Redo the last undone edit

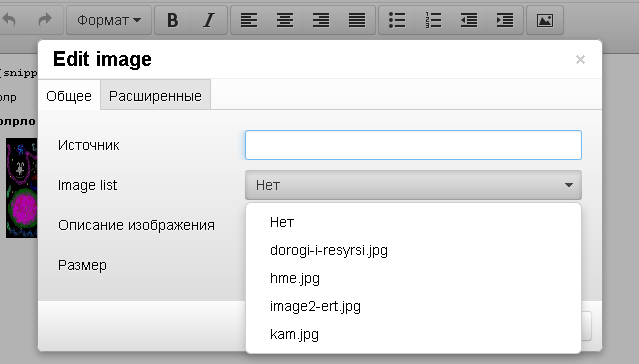45,20
